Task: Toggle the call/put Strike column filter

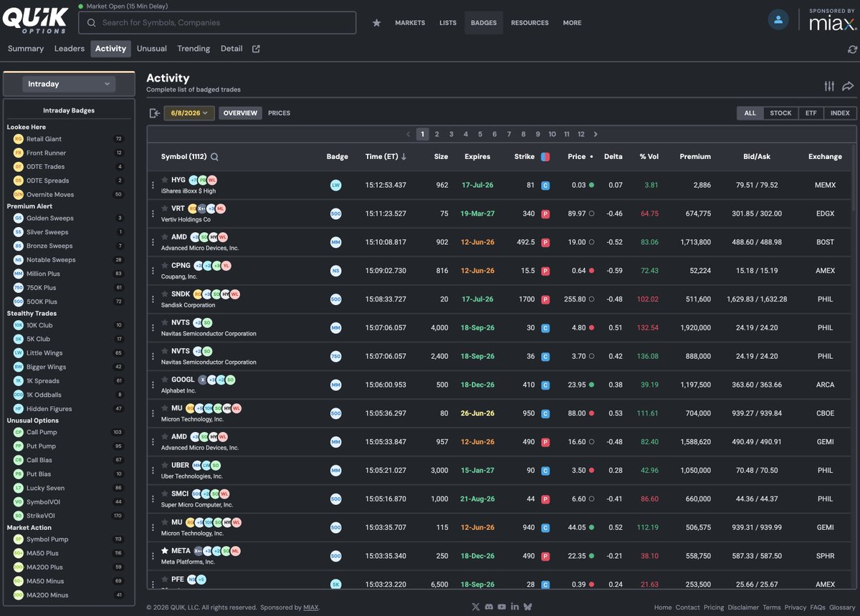Action: [x=545, y=157]
